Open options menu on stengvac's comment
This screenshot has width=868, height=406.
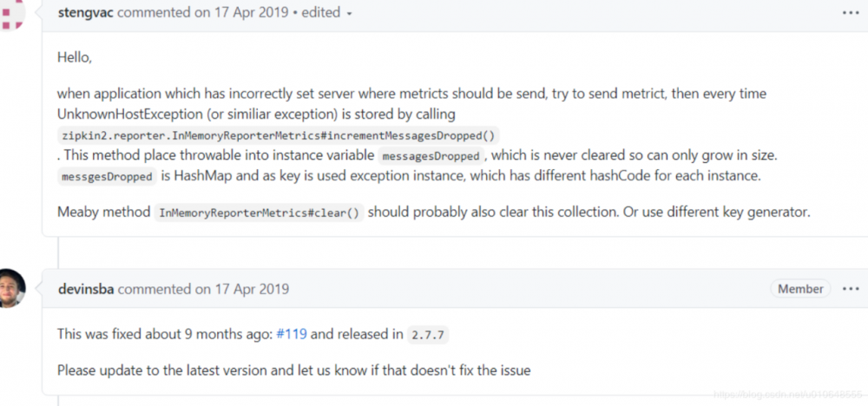point(849,14)
